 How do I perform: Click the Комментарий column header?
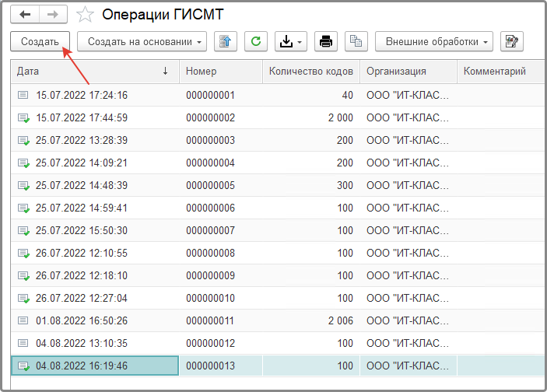(x=501, y=71)
